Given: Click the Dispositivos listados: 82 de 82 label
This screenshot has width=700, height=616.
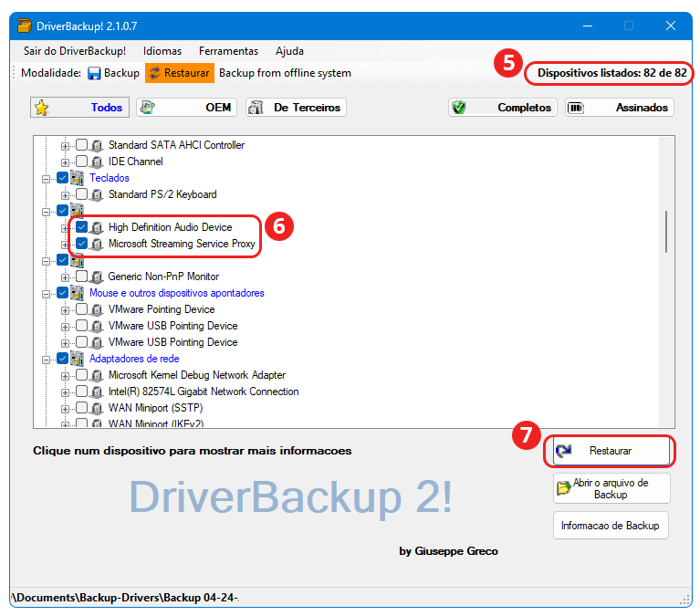Looking at the screenshot, I should tap(611, 73).
